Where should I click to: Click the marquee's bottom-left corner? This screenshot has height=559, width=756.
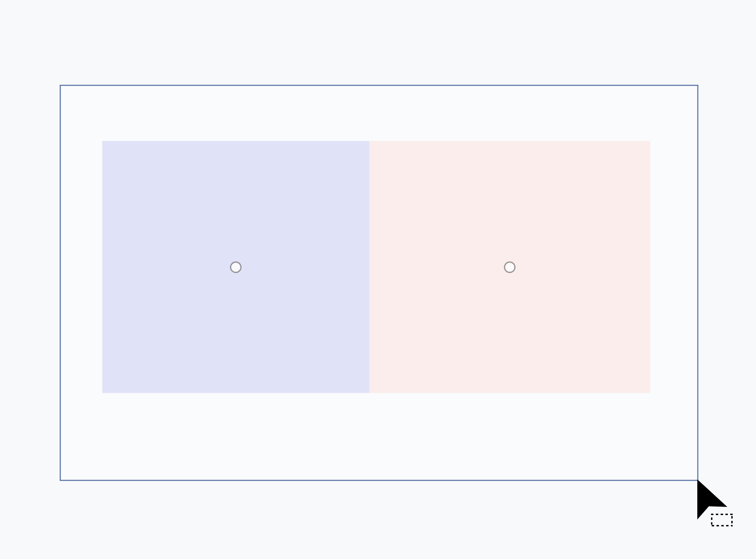point(60,480)
